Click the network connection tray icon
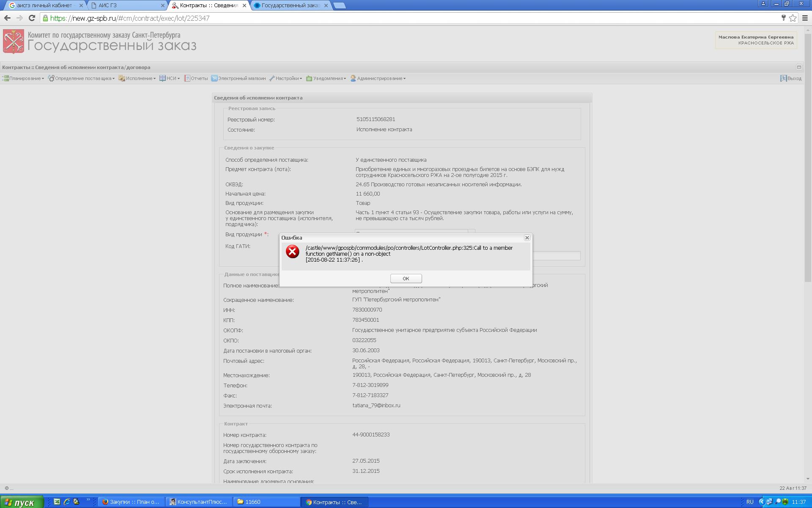Image resolution: width=812 pixels, height=508 pixels. (x=769, y=502)
